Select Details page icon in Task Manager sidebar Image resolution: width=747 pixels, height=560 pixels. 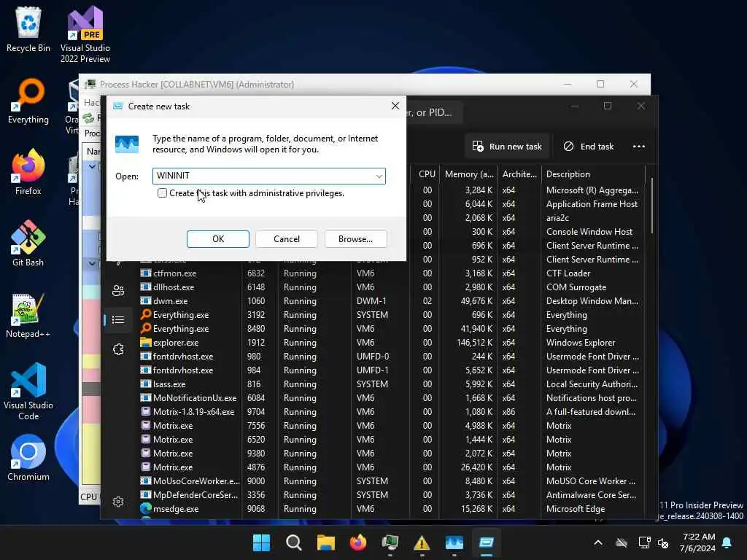(118, 319)
